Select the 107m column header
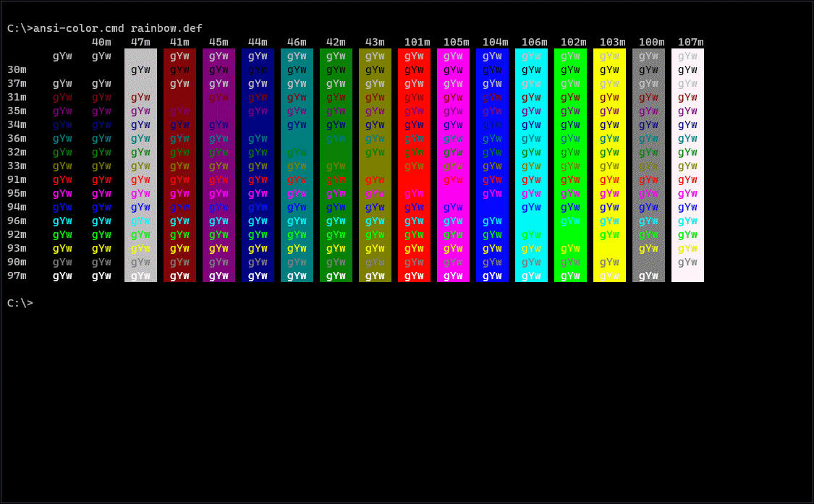The height and width of the screenshot is (504, 814). tap(691, 42)
